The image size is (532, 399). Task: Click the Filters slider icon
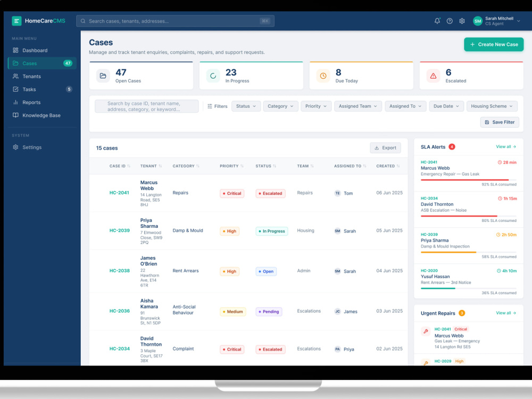(x=210, y=106)
